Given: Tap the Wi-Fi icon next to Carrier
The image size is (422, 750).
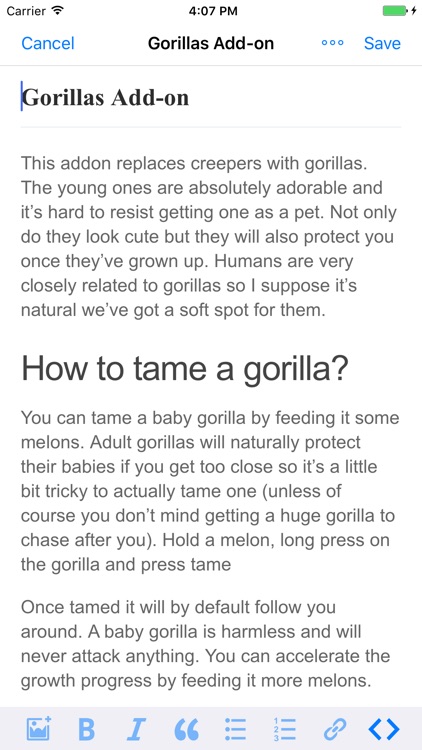Looking at the screenshot, I should click(x=58, y=11).
